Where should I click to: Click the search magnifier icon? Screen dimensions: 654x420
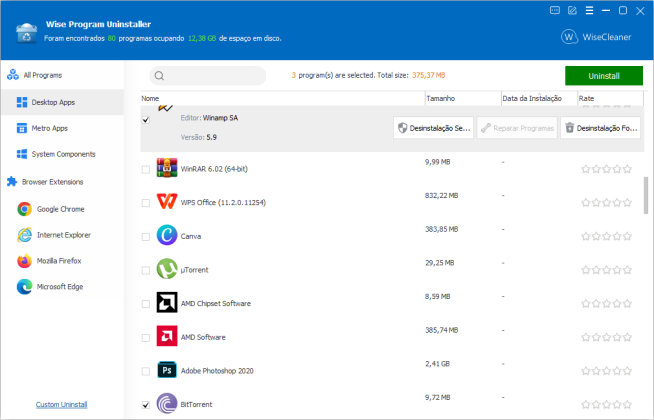coord(159,76)
